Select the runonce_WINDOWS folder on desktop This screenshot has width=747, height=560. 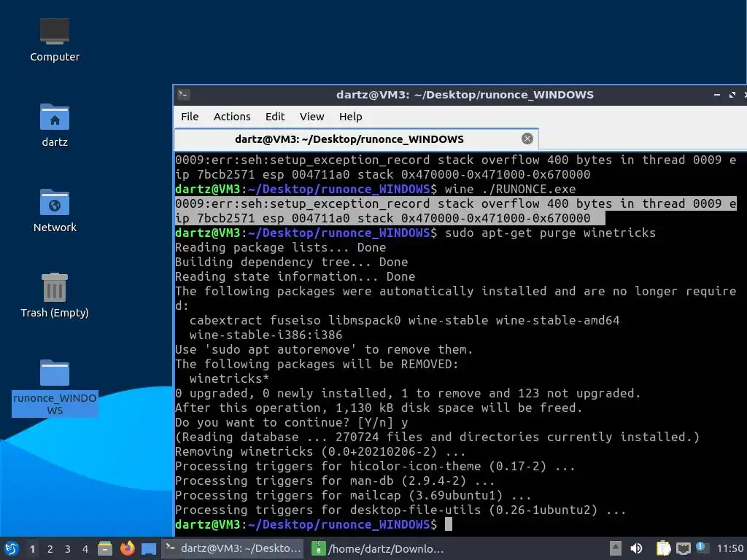[x=54, y=388]
